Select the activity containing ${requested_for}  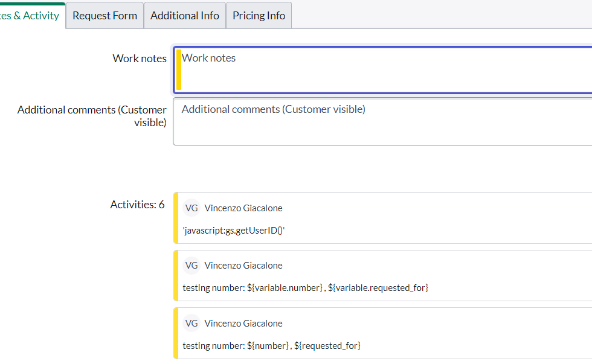point(272,345)
